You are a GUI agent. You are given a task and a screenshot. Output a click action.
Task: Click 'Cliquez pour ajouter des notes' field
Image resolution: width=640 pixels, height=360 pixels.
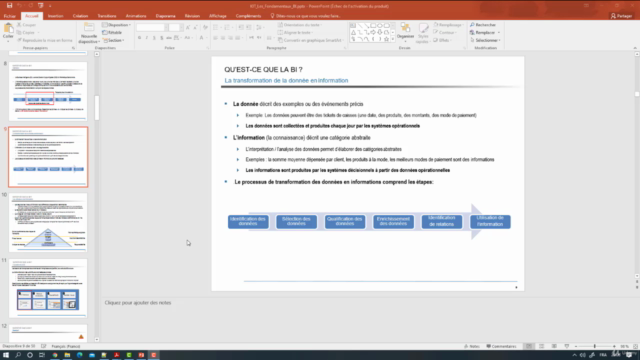click(x=138, y=303)
